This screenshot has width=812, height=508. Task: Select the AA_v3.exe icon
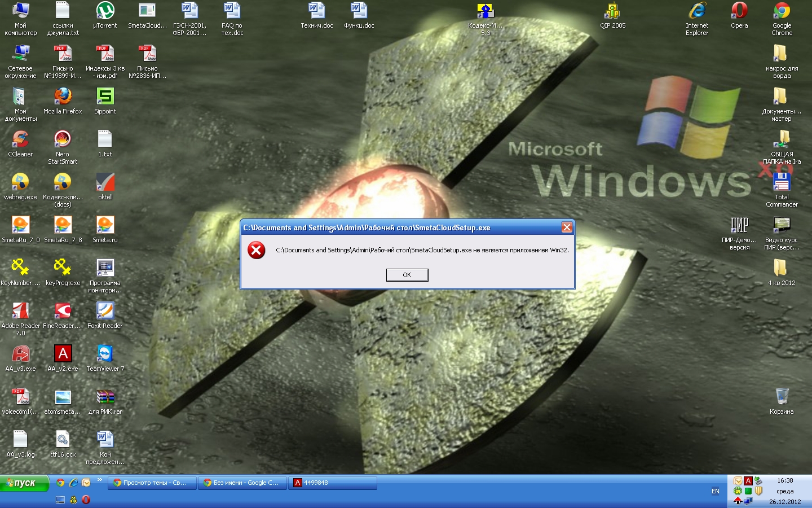tap(21, 358)
